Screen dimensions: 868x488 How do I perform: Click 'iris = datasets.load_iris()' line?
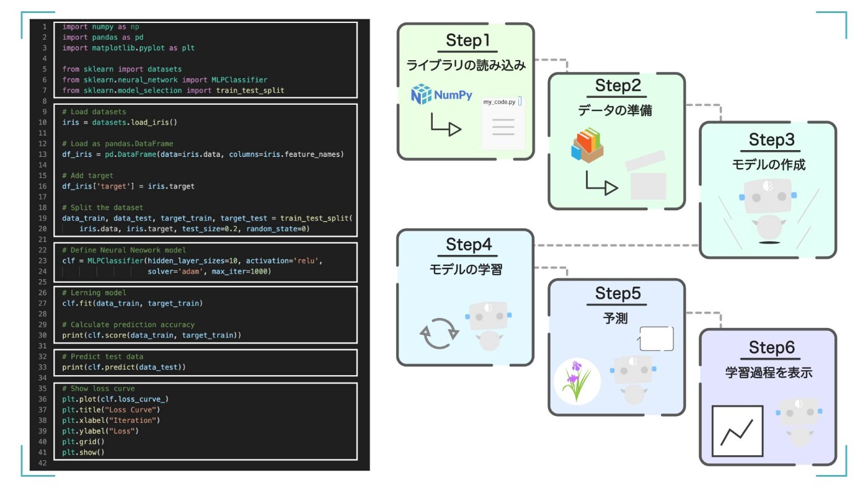pos(120,122)
